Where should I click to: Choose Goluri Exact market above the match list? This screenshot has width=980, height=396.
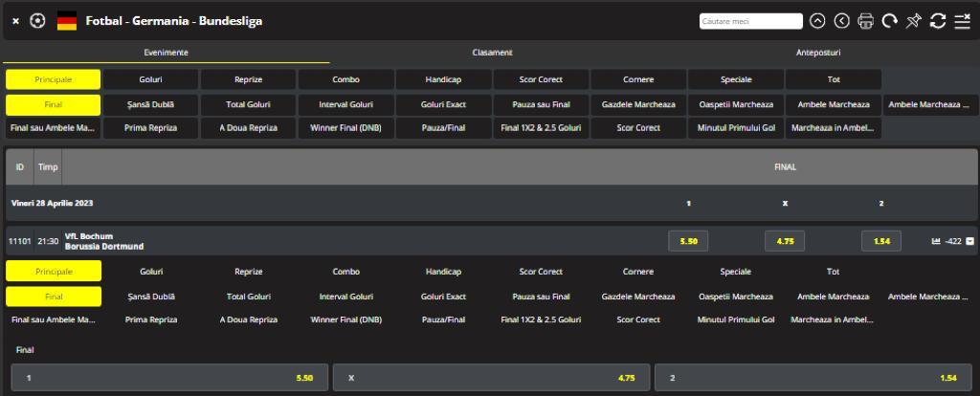(x=443, y=104)
